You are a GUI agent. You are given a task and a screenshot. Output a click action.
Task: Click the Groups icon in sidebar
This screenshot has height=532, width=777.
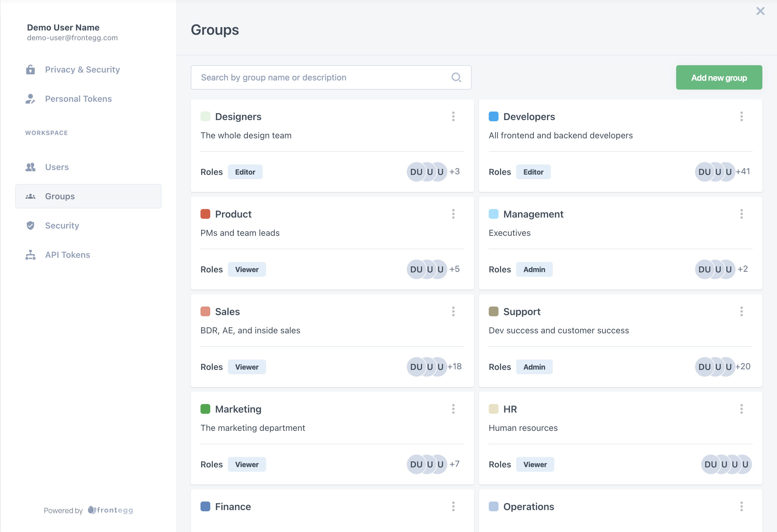[x=31, y=196]
